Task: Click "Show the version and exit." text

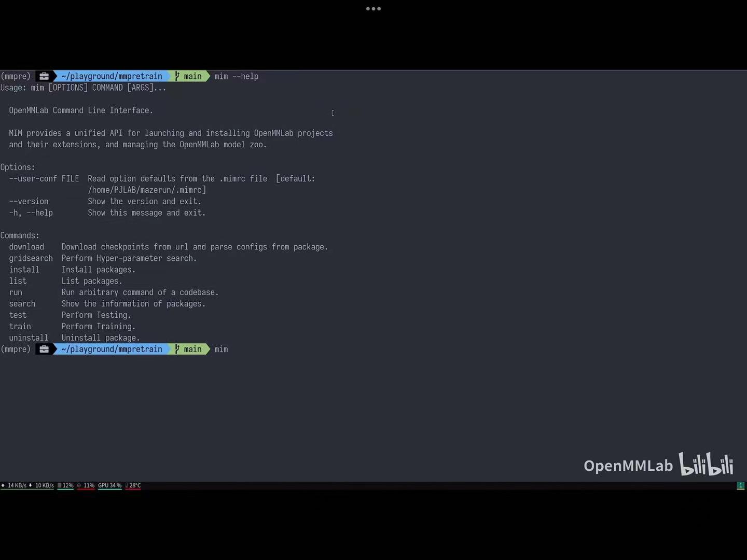Action: (x=145, y=202)
